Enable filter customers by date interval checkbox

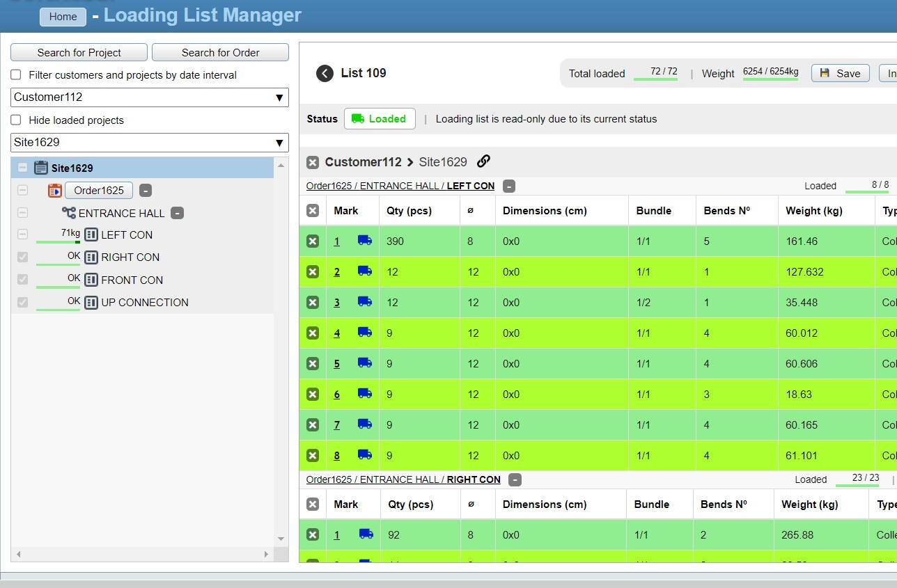click(16, 75)
